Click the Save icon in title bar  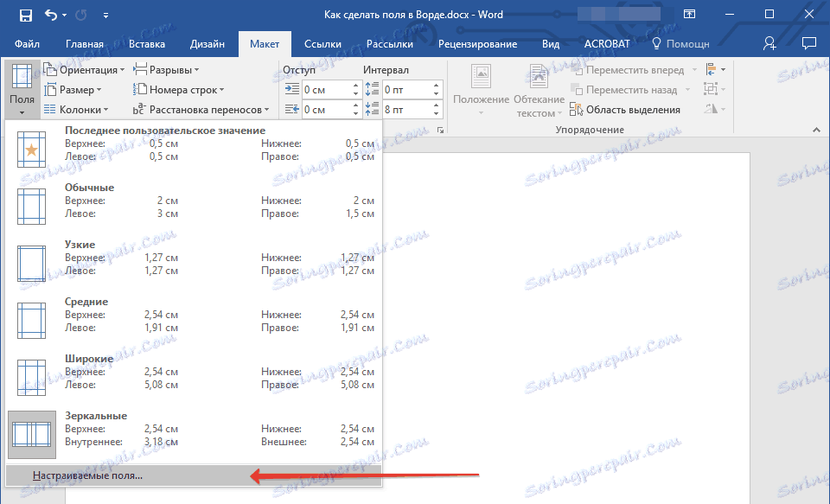25,15
